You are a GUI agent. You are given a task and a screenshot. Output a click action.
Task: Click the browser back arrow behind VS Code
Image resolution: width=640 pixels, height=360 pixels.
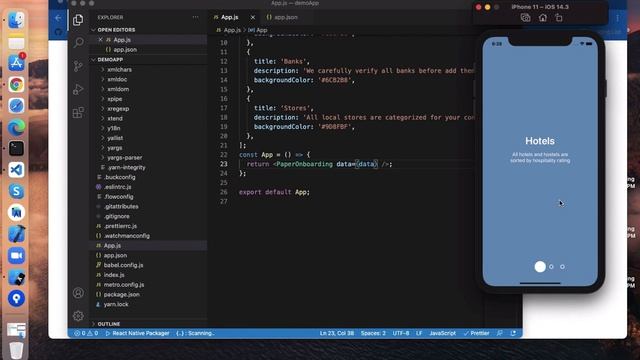point(58,18)
